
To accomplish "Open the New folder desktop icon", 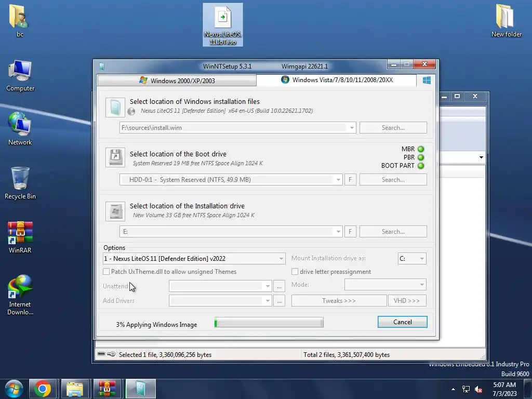I will 506,20.
